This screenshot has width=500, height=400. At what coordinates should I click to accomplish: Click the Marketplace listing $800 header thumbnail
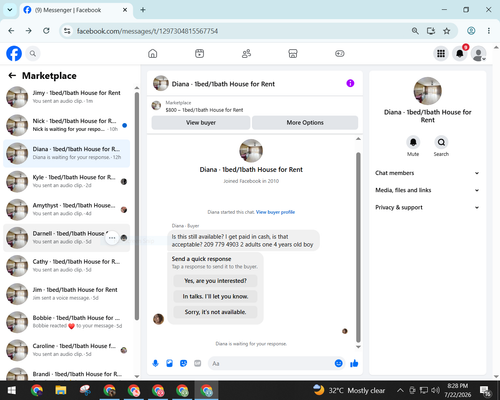(156, 106)
